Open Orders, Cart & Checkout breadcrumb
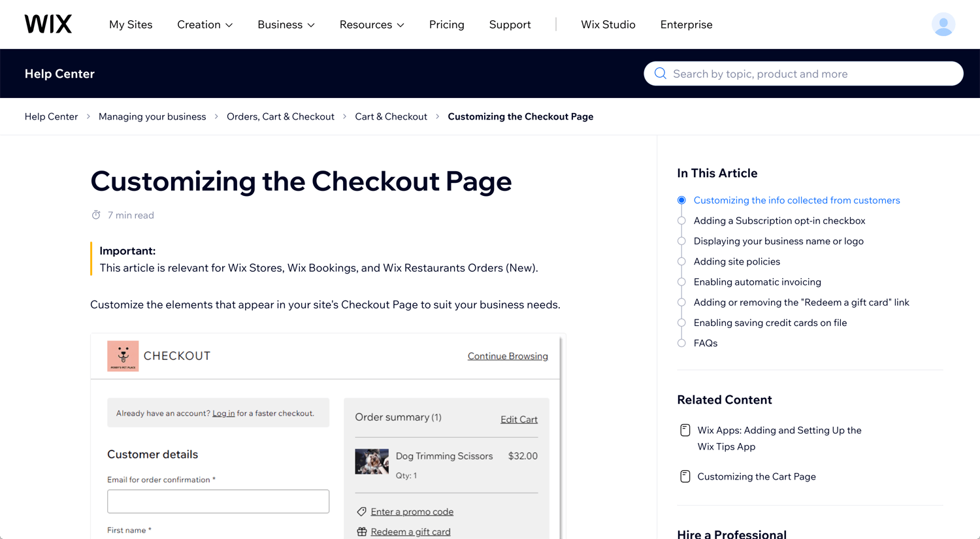The height and width of the screenshot is (539, 980). click(x=280, y=116)
